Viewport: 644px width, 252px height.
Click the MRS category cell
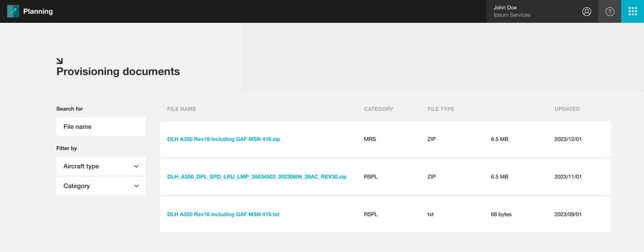click(x=370, y=139)
